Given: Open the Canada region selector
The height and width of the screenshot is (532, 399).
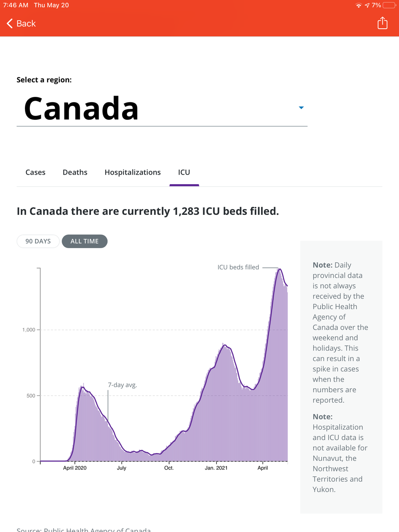Looking at the screenshot, I should tap(81, 108).
